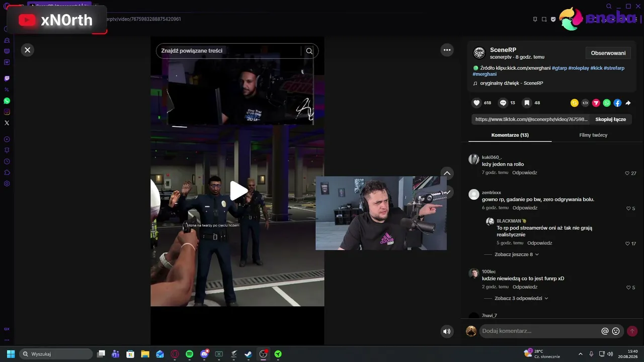Open SceneRP profile avatar
Viewport: 644px width, 362px height.
[479, 53]
